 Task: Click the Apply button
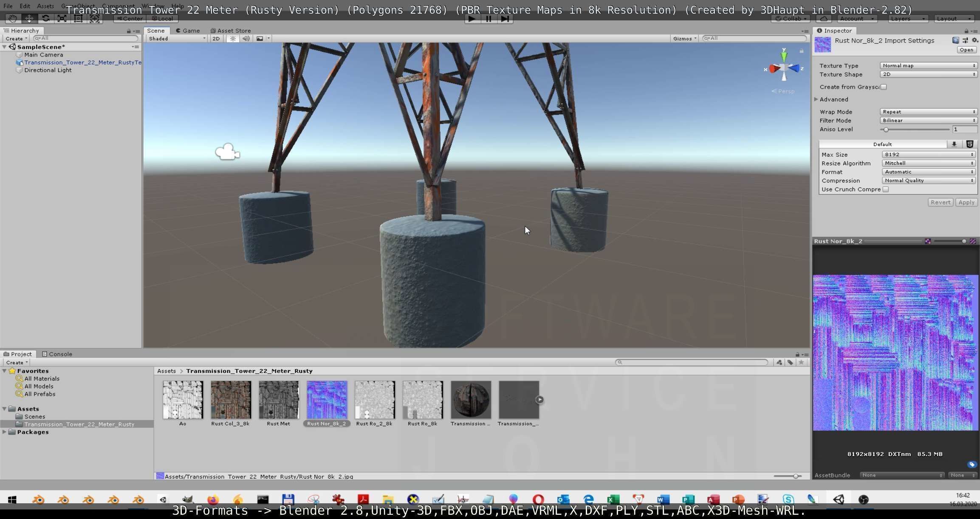[x=966, y=203]
